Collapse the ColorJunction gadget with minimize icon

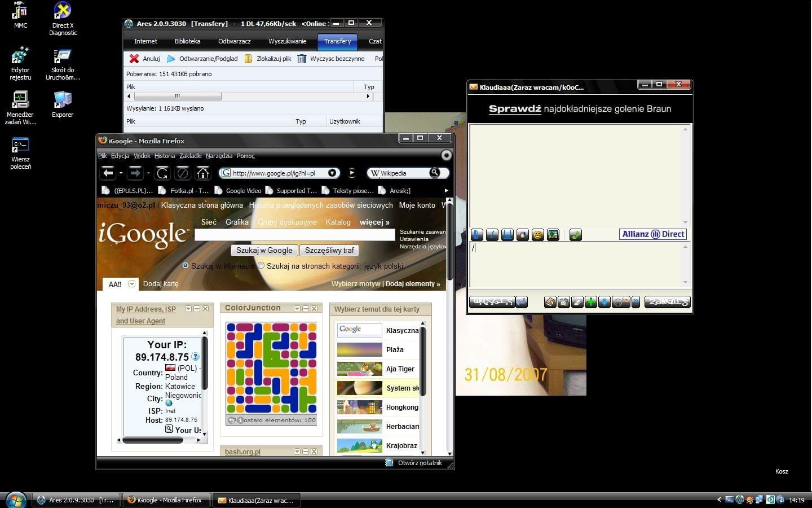click(306, 309)
